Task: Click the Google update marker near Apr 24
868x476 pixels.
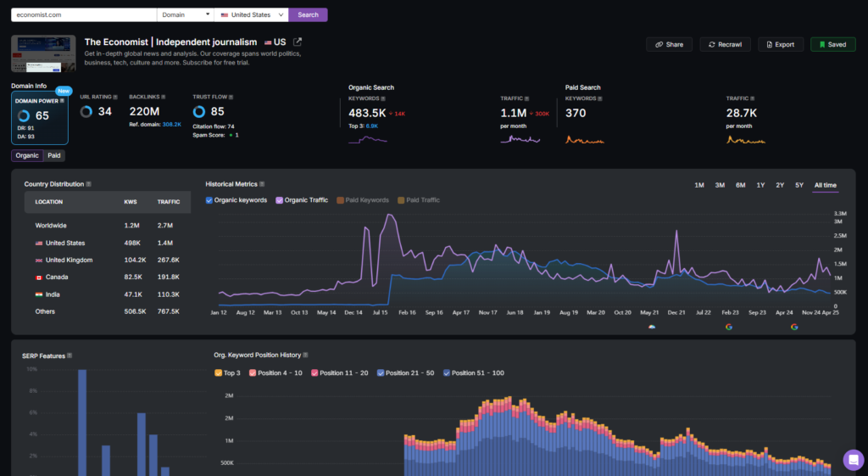Action: (x=794, y=327)
